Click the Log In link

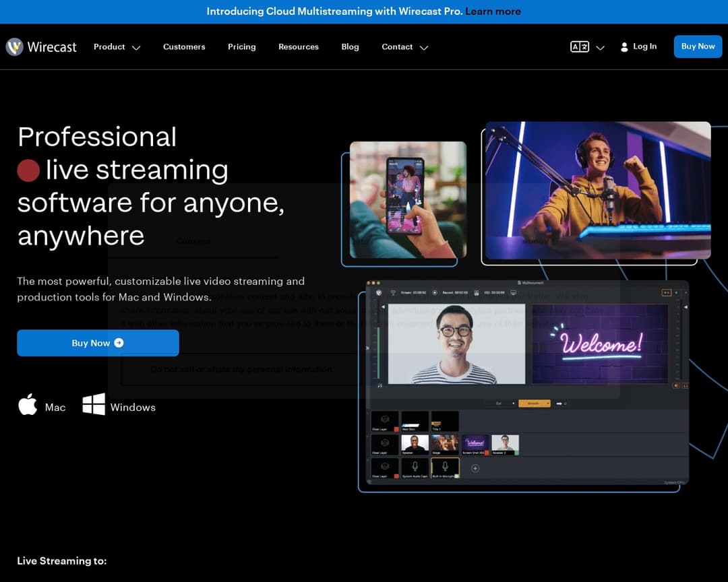pyautogui.click(x=638, y=46)
